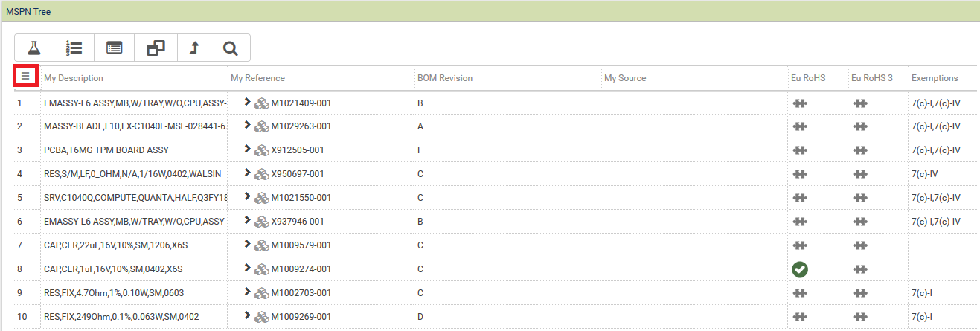Open the hamburger column menu
This screenshot has width=980, height=331.
pos(25,76)
